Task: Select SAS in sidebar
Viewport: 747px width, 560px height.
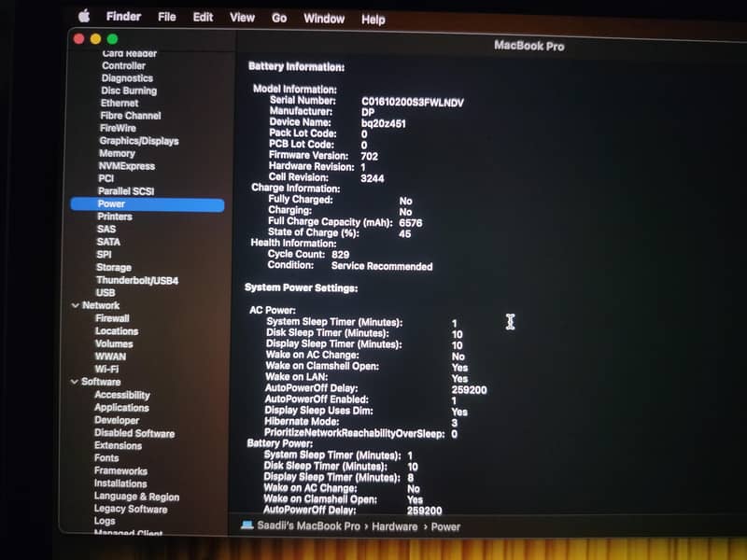Action: (106, 229)
